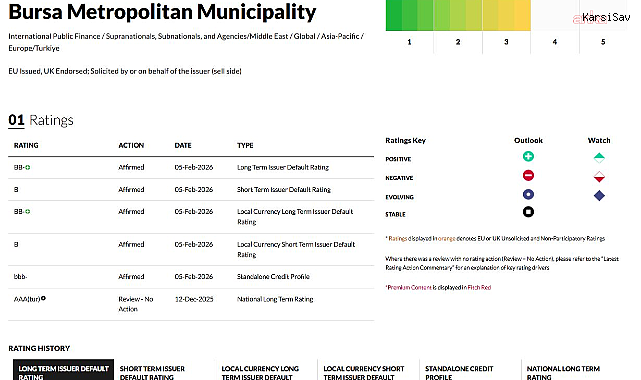Click the evolving outlook blue circle icon
The image size is (641, 380).
point(528,194)
